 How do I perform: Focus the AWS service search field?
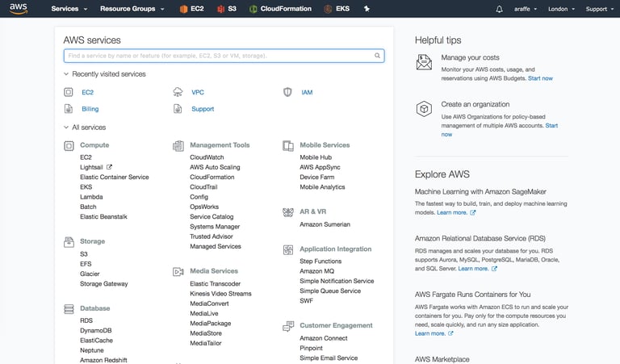[218, 56]
